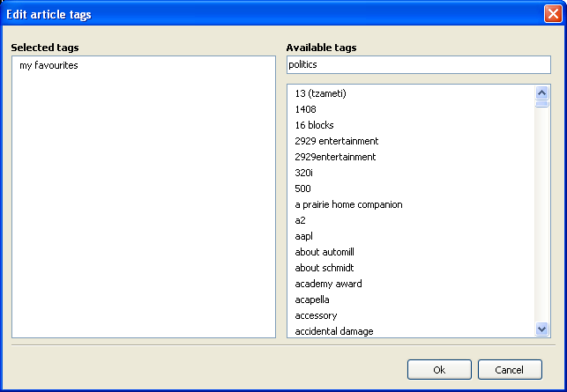Select the 'acapella' tag

[x=312, y=300]
